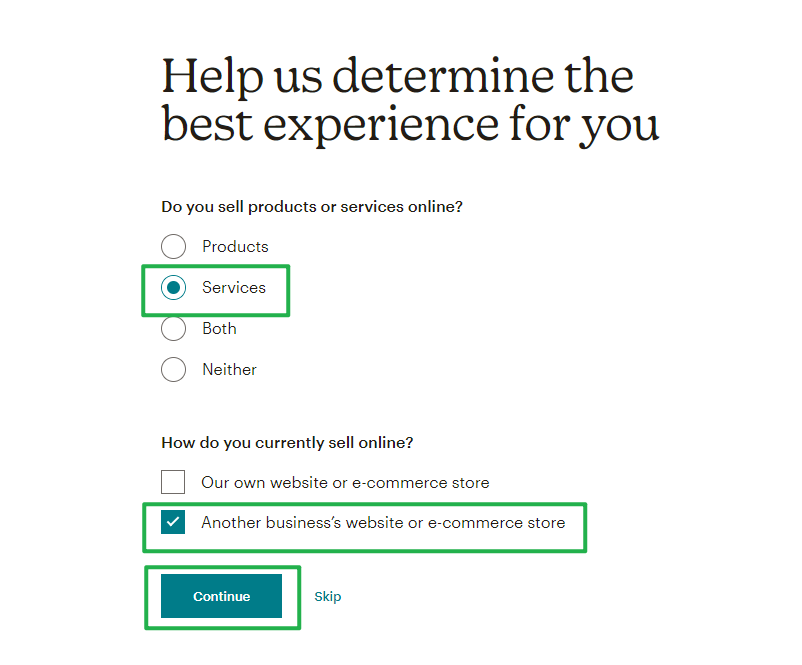Click 'Another business's website or e-commerce store' text

pos(383,522)
